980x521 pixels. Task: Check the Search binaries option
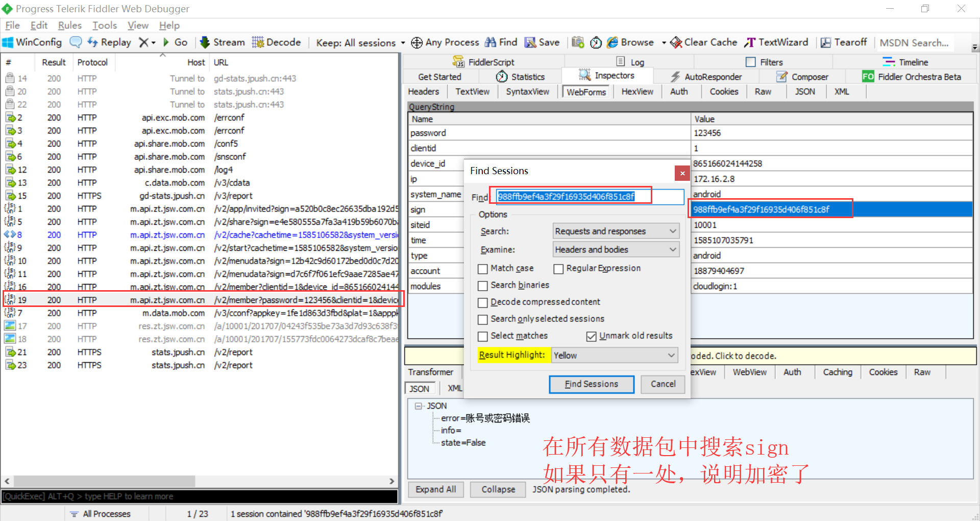[x=482, y=286]
